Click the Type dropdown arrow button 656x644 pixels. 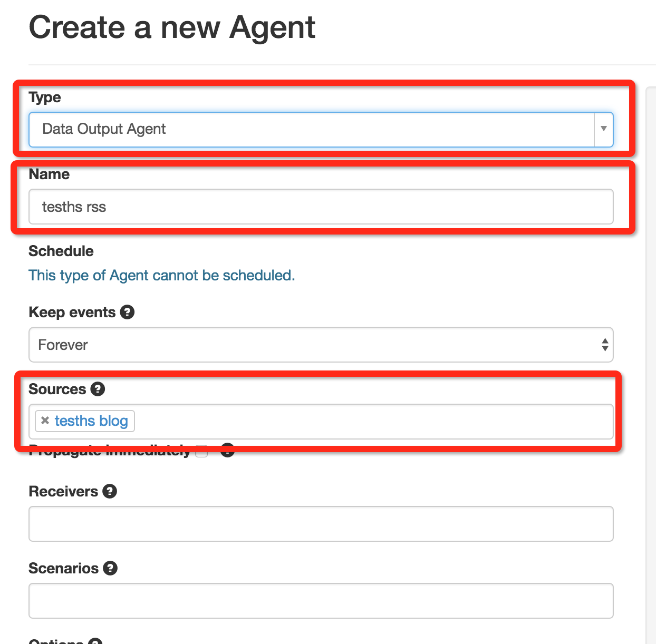[x=603, y=129]
